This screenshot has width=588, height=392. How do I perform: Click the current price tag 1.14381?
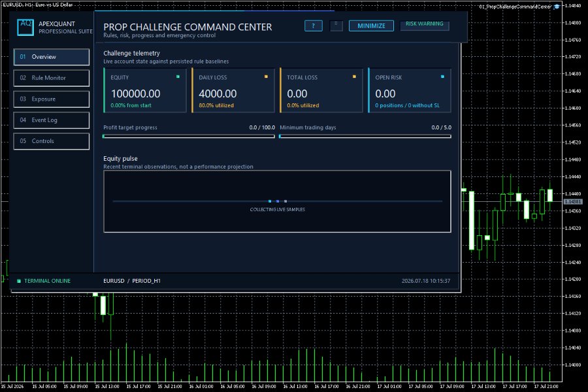coord(572,202)
